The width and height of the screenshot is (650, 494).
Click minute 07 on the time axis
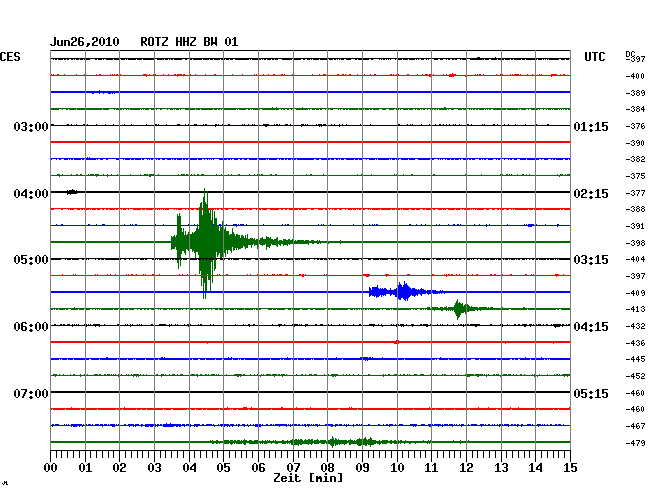click(293, 467)
